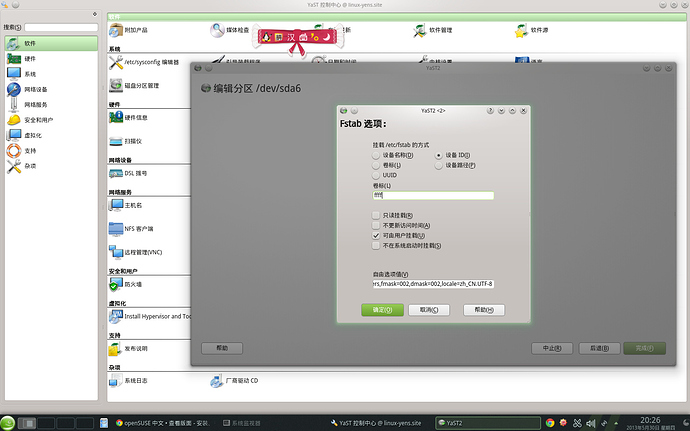Image resolution: width=690 pixels, height=431 pixels.
Task: Open help via 帮助(H) in Fstab dialog
Action: point(484,310)
